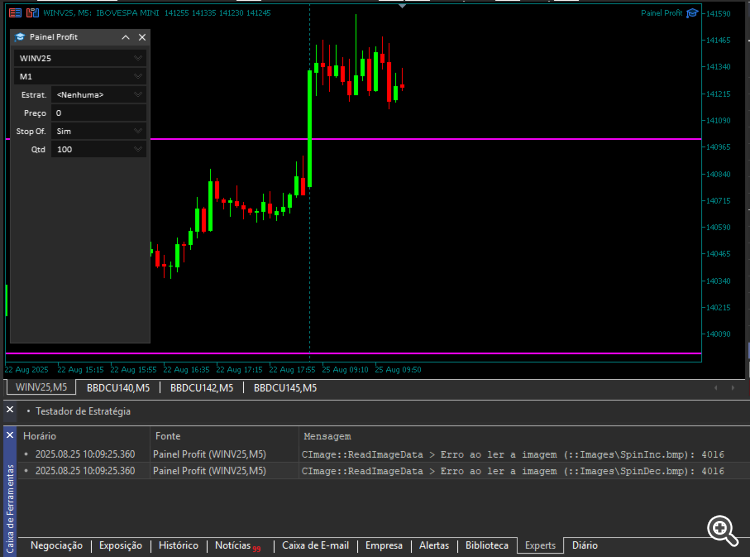Click the chart shift triangle marker at chart top

coord(402,6)
